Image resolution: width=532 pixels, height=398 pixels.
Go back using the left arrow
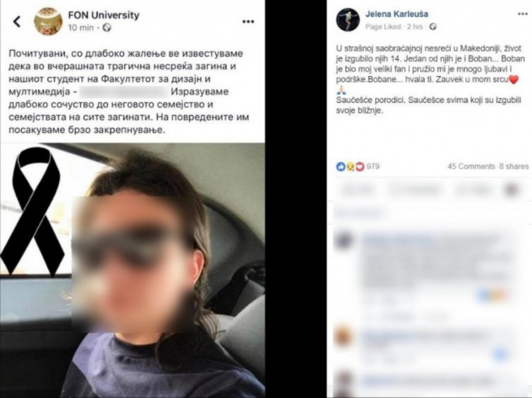[17, 22]
